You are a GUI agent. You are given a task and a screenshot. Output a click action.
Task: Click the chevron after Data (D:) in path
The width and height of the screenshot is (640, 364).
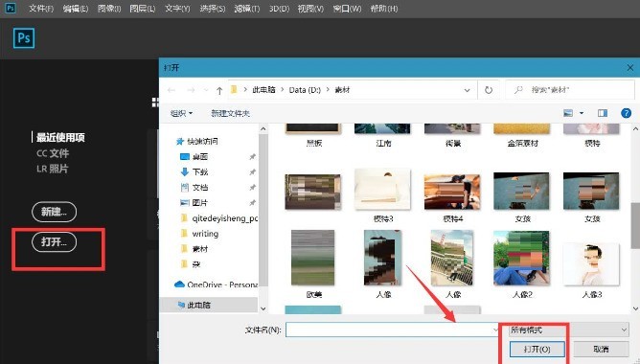click(x=328, y=89)
